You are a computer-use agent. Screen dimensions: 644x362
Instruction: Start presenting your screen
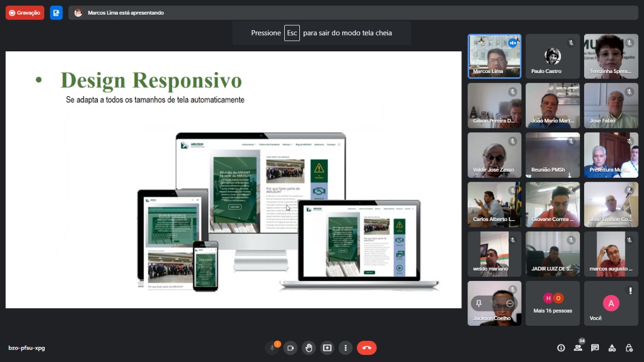(x=327, y=348)
